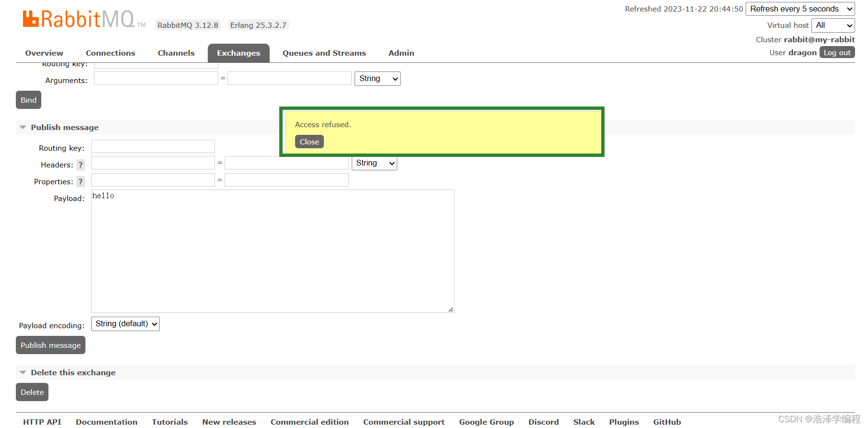Image resolution: width=868 pixels, height=428 pixels.
Task: Open the Channels tab
Action: [176, 53]
